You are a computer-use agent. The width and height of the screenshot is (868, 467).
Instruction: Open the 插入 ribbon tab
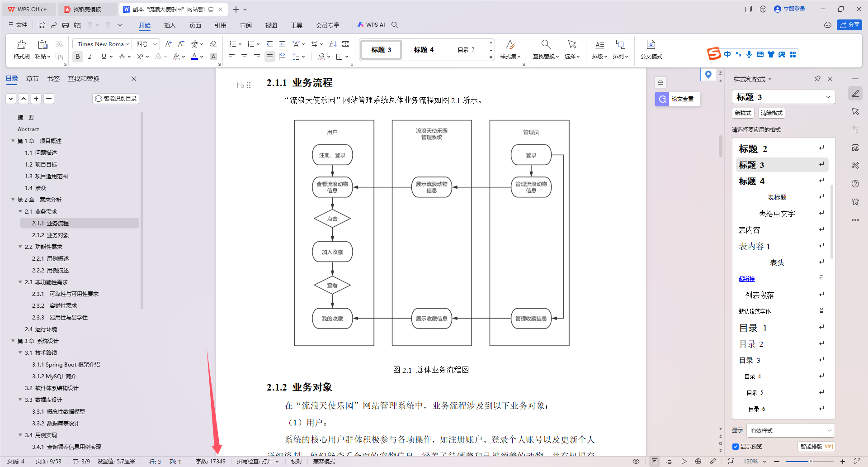tap(170, 25)
